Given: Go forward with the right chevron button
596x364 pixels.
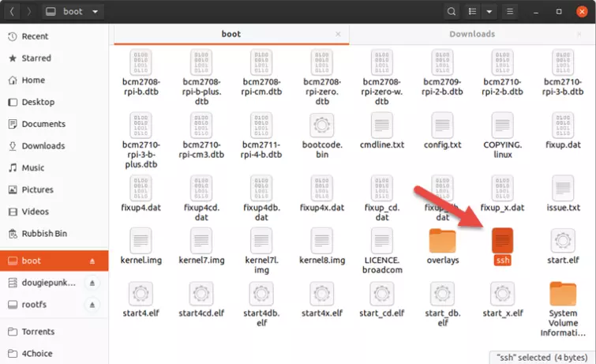Looking at the screenshot, I should (x=29, y=11).
